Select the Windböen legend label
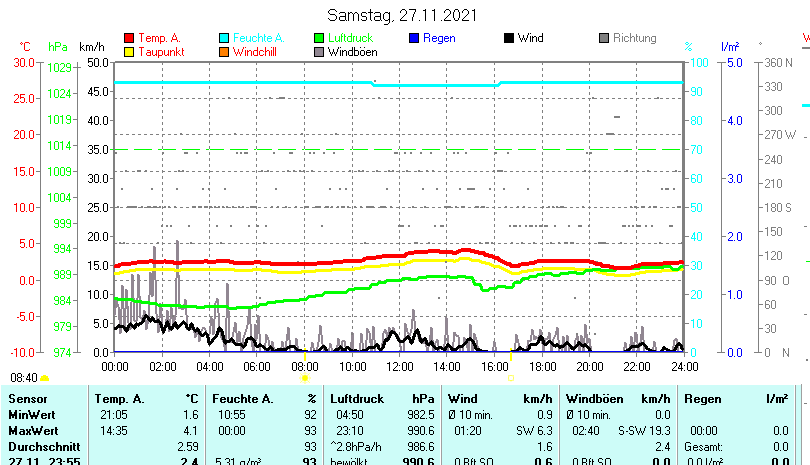This screenshot has width=810, height=465. (351, 51)
